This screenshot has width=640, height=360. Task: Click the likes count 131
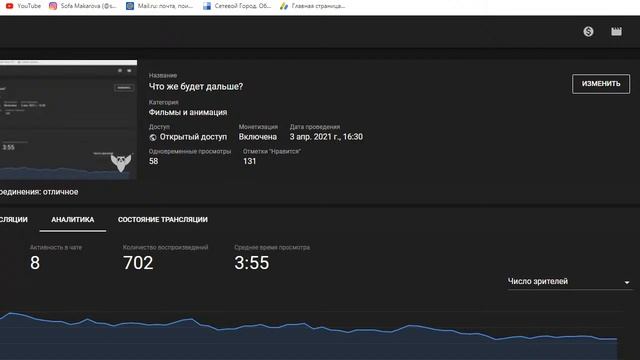(249, 161)
